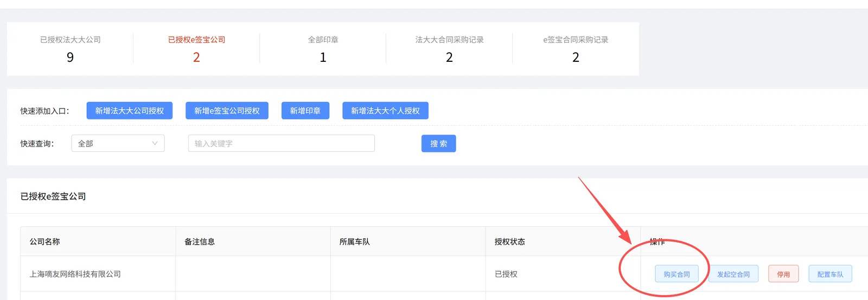Screen dimensions: 868x300
Task: Click the 快速添加入口 label
Action: (x=45, y=111)
